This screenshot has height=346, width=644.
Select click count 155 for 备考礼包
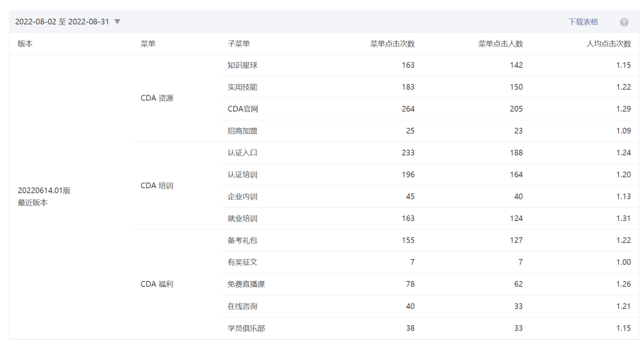(x=408, y=240)
